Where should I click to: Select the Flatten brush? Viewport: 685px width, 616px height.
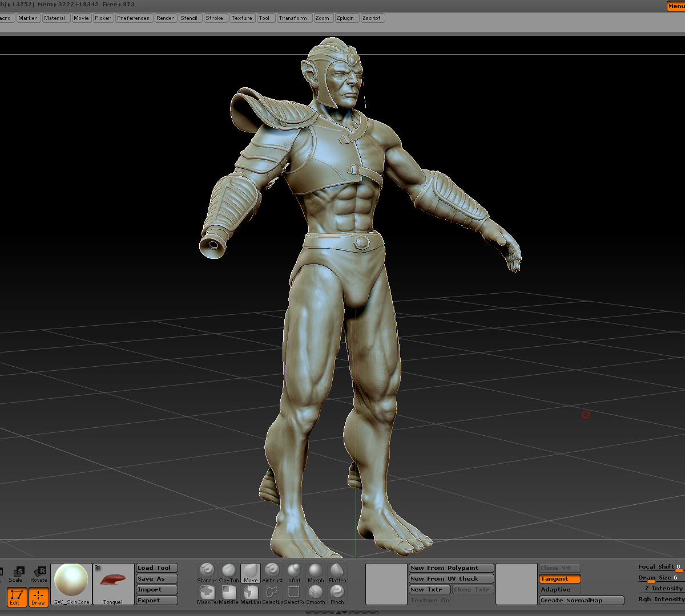tap(337, 573)
